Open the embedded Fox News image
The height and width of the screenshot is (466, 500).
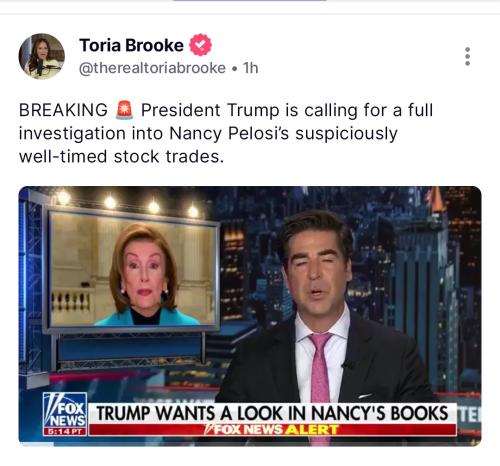pos(250,316)
